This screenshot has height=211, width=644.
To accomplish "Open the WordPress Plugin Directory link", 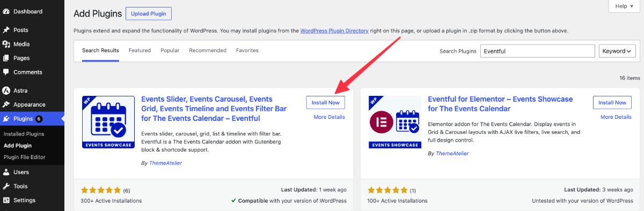I will (334, 31).
